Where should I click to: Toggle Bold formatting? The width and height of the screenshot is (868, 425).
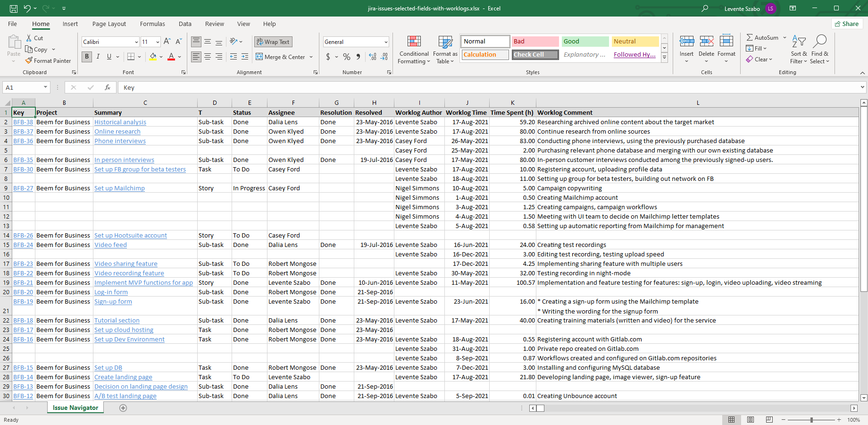pyautogui.click(x=87, y=57)
